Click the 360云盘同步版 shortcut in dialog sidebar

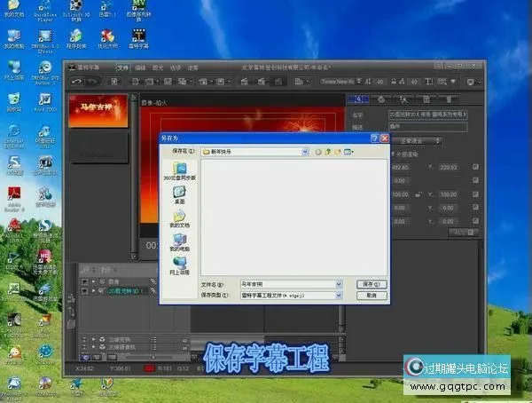[x=179, y=170]
